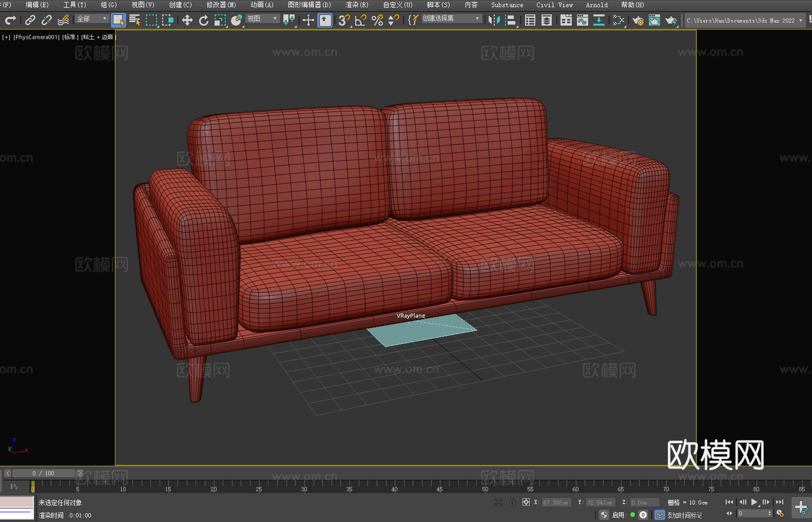This screenshot has height=522, width=812.
Task: Click the PhysCamera001 viewport label
Action: click(x=36, y=37)
